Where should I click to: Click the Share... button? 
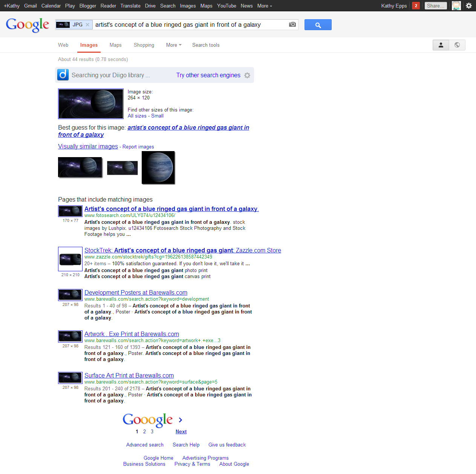(436, 6)
